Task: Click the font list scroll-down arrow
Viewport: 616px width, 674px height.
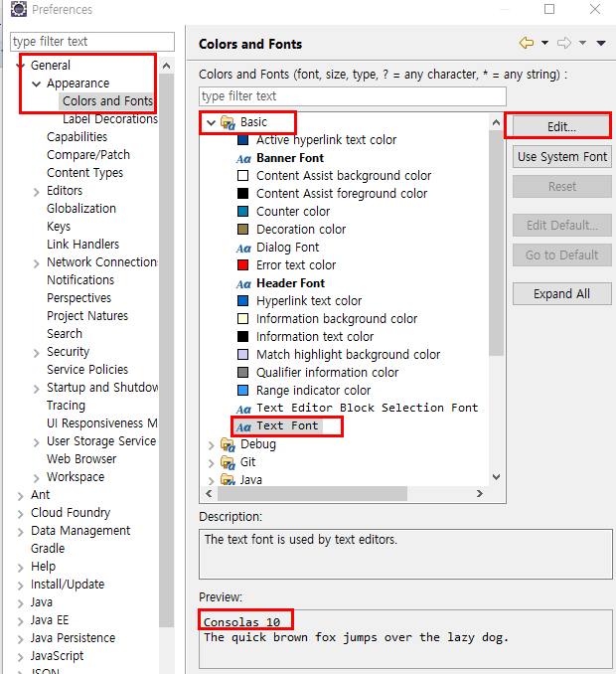Action: click(496, 477)
